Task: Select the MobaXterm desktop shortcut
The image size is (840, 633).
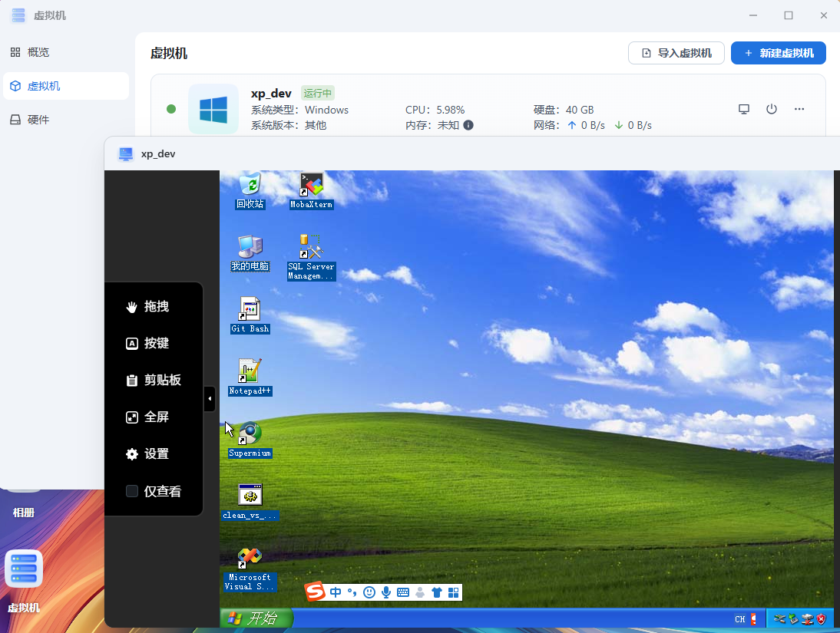Action: coord(311,190)
